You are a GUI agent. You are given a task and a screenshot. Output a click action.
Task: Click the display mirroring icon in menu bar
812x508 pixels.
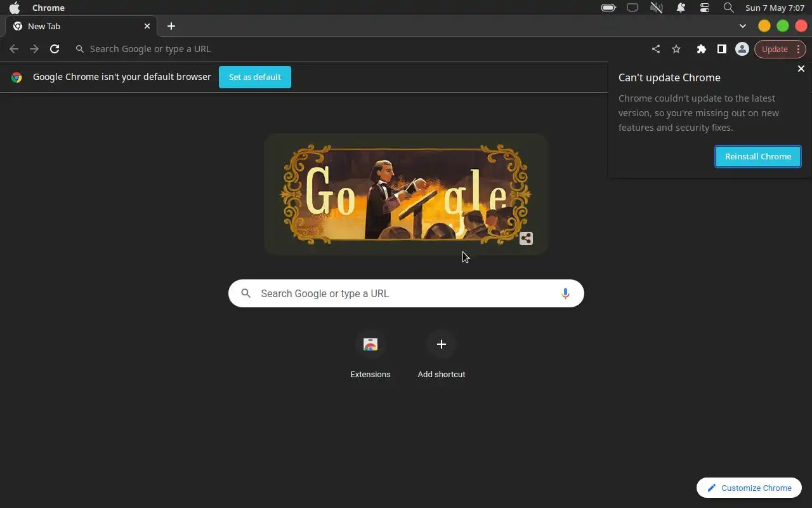coord(632,8)
